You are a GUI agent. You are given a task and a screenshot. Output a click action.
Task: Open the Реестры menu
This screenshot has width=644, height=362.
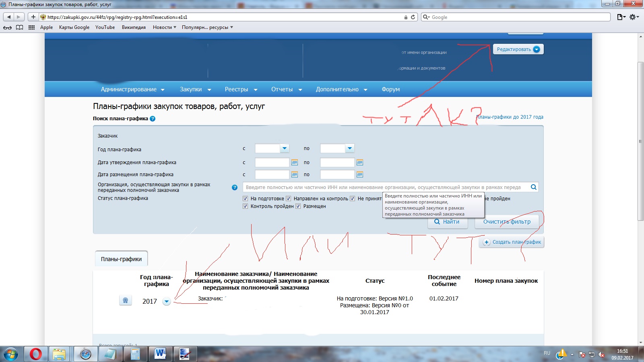(x=241, y=89)
